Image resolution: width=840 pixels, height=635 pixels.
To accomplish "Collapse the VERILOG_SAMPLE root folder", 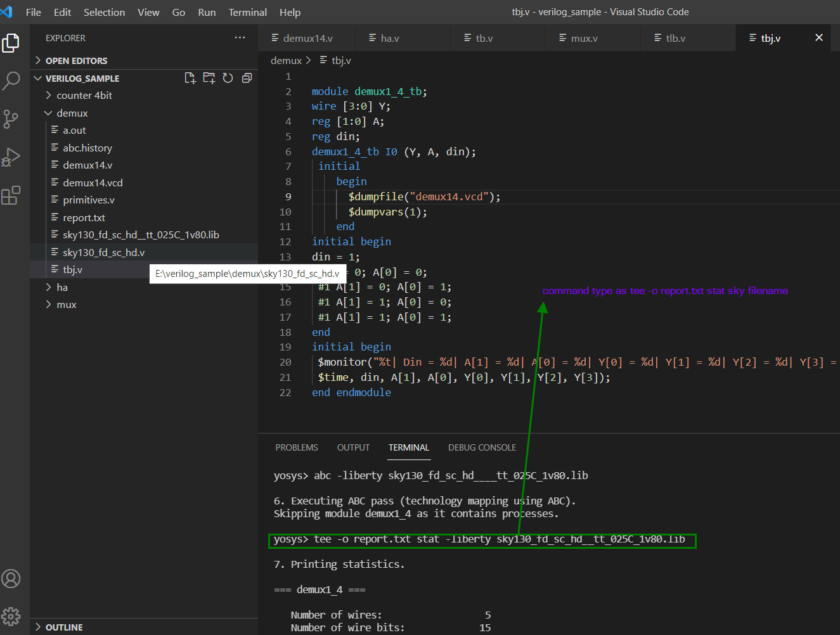I will (82, 79).
